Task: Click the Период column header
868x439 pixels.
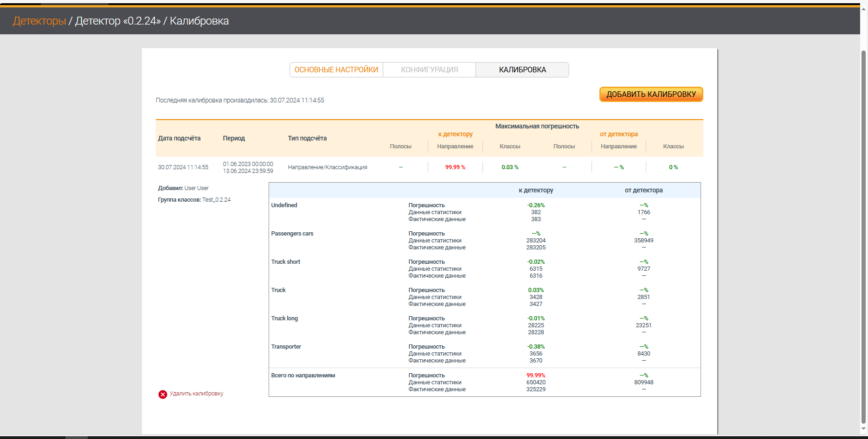Action: pos(234,138)
